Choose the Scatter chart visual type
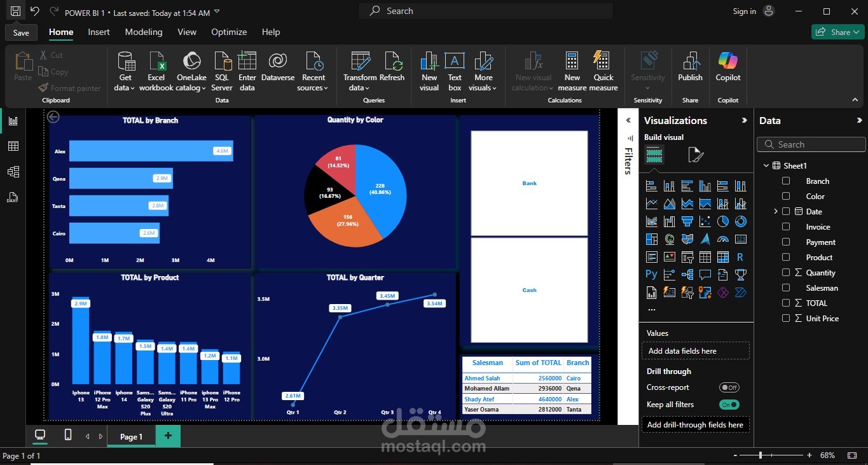868x465 pixels. 705,221
